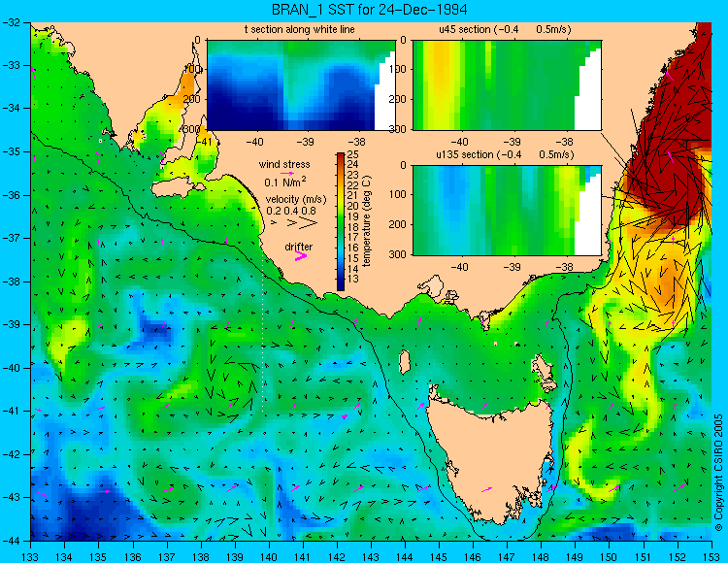Click the -34 latitude tick label
Screen dimensions: 728x563
[10, 109]
